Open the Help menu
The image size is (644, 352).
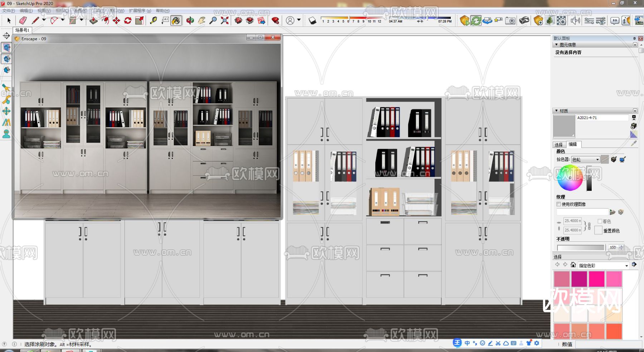[x=162, y=11]
